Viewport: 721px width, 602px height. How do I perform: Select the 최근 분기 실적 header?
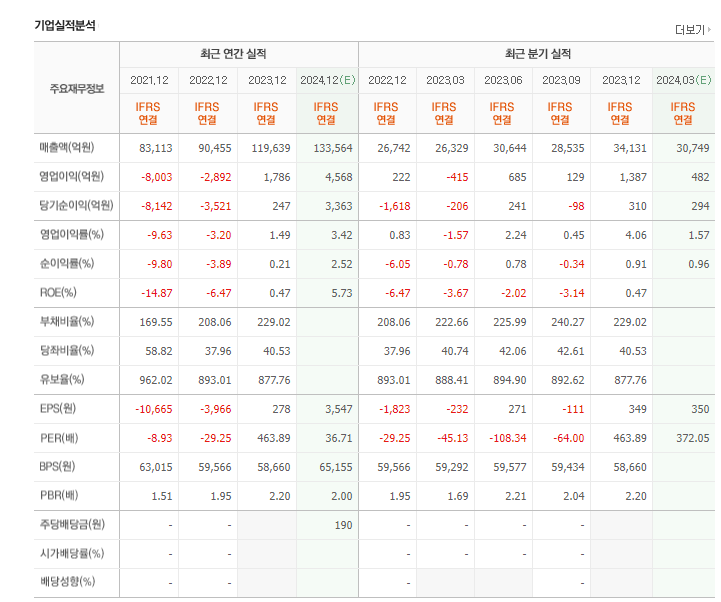(x=538, y=54)
